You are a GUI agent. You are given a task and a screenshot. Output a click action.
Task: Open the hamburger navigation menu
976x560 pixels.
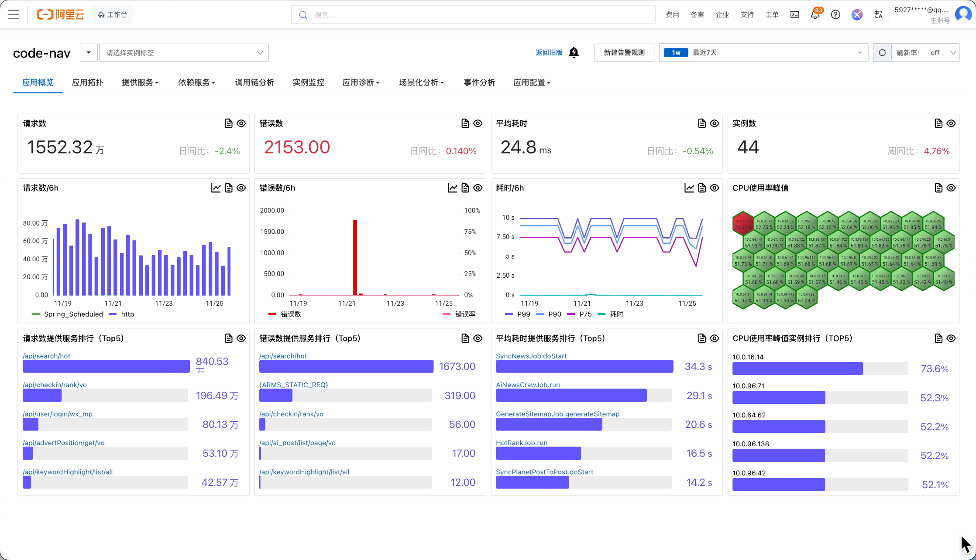14,14
